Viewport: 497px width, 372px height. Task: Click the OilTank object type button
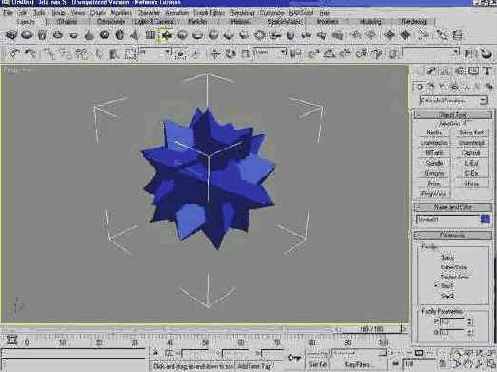point(434,153)
